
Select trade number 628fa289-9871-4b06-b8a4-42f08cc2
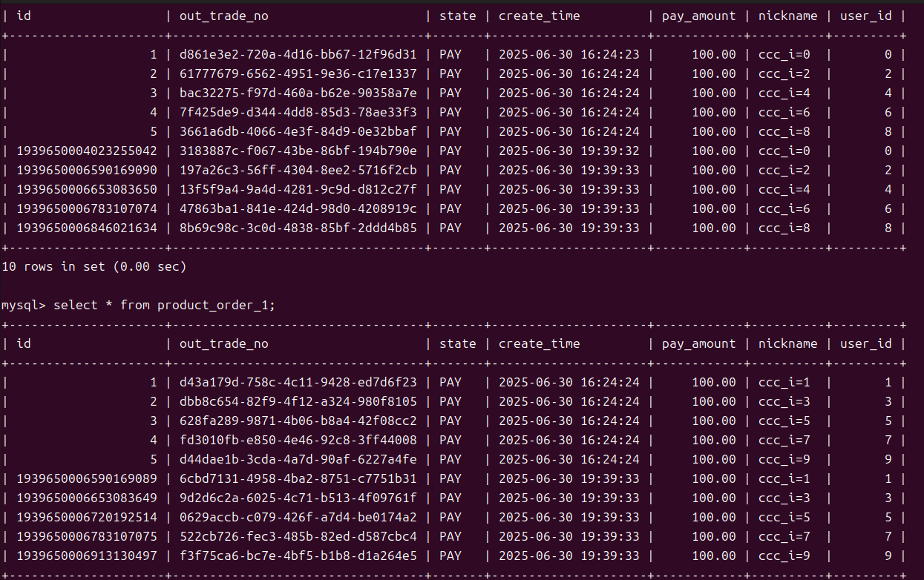(x=298, y=421)
